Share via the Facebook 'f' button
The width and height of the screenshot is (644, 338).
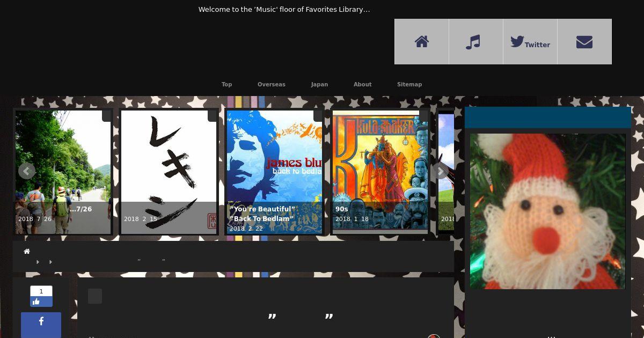point(41,325)
